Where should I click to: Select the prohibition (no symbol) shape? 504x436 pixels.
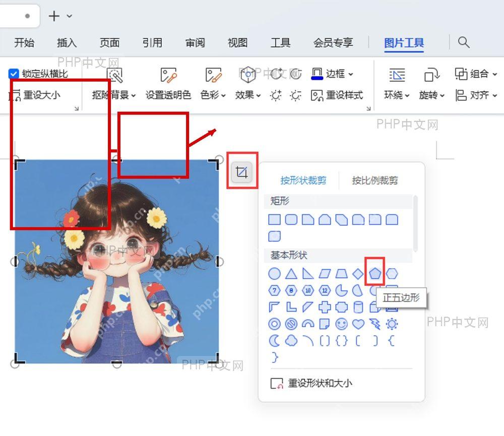(x=291, y=324)
